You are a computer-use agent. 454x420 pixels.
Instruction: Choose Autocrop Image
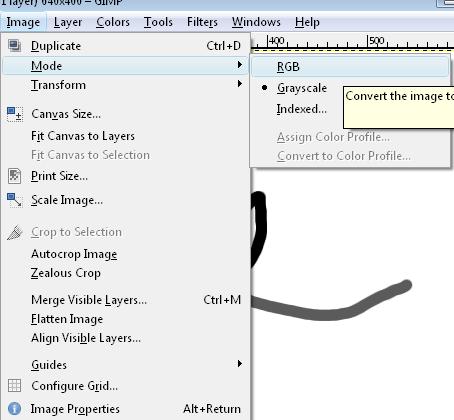pyautogui.click(x=125, y=254)
